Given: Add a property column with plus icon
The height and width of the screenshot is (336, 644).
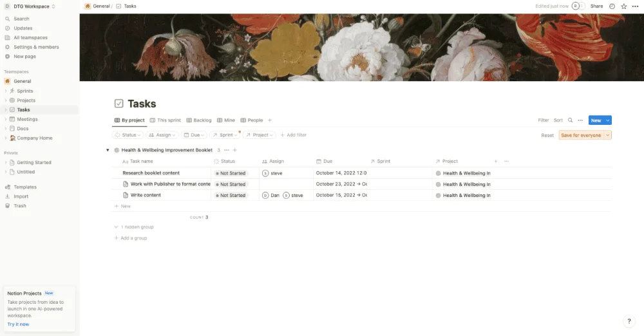Looking at the screenshot, I should click(x=496, y=162).
